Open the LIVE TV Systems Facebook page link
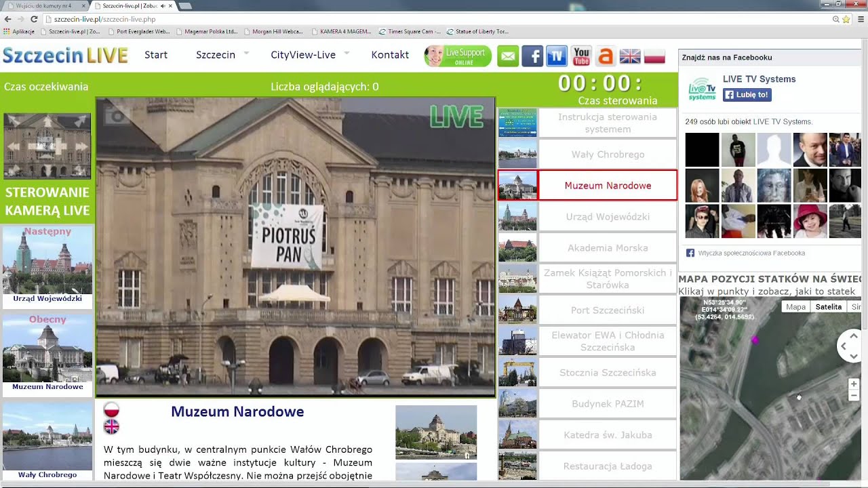This screenshot has height=488, width=868. pyautogui.click(x=759, y=79)
